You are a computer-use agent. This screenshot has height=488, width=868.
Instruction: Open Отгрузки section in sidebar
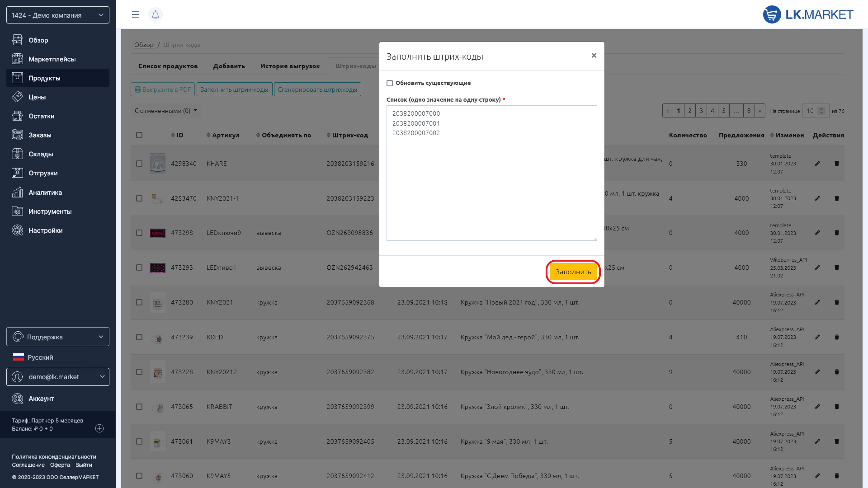[43, 173]
